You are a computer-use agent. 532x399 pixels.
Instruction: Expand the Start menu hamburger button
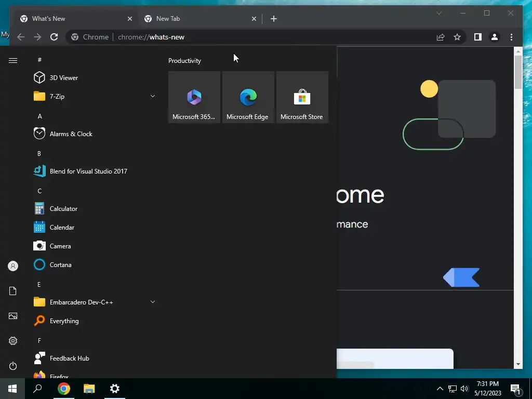(13, 60)
